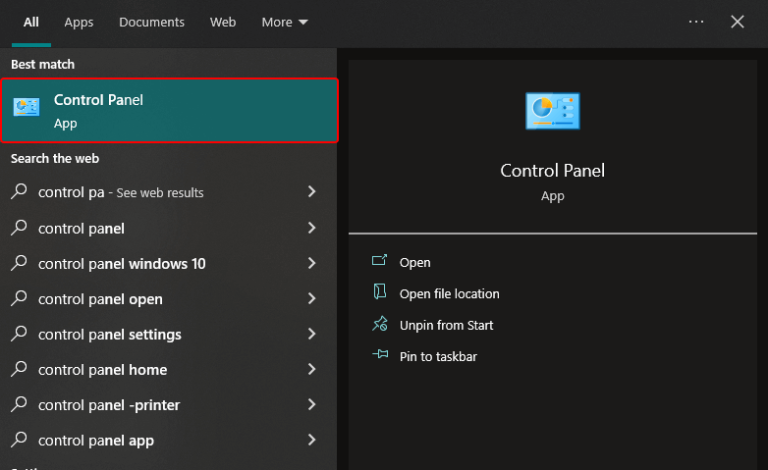The width and height of the screenshot is (768, 470).
Task: Expand the 'control pa' web results chevron
Action: click(312, 192)
